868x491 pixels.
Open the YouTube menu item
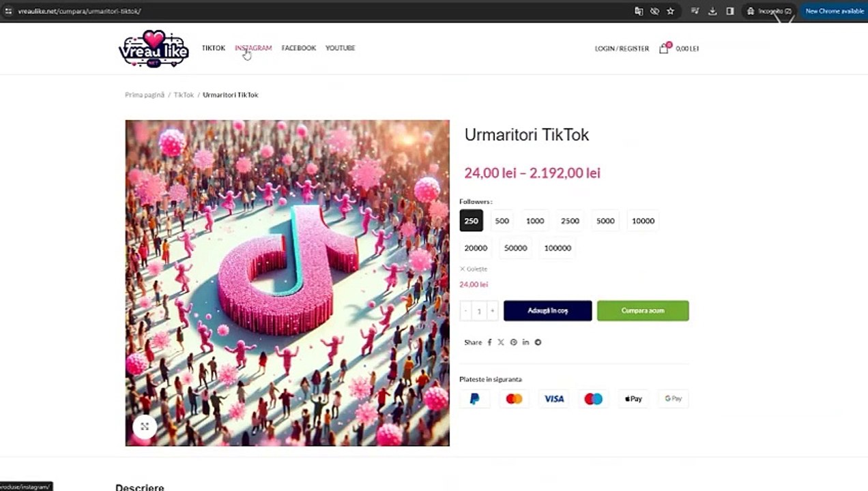pos(340,48)
